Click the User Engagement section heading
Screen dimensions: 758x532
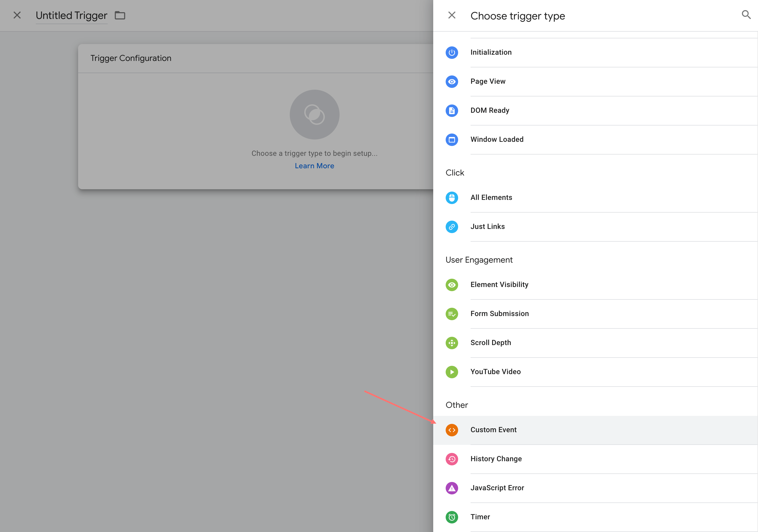[479, 260]
